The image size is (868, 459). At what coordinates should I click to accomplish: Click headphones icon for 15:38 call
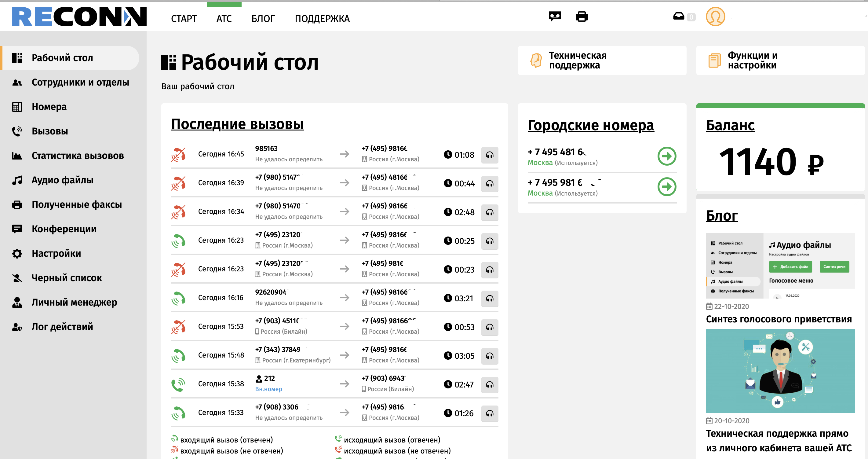point(489,384)
